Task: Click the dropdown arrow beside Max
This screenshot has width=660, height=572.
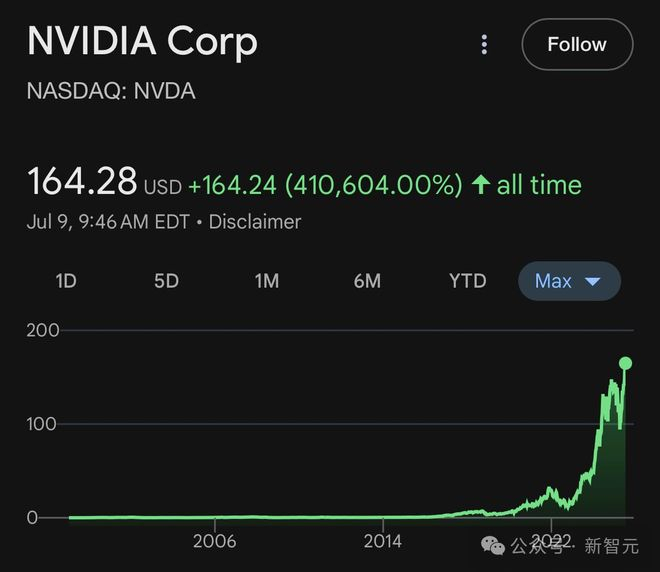Action: point(592,282)
